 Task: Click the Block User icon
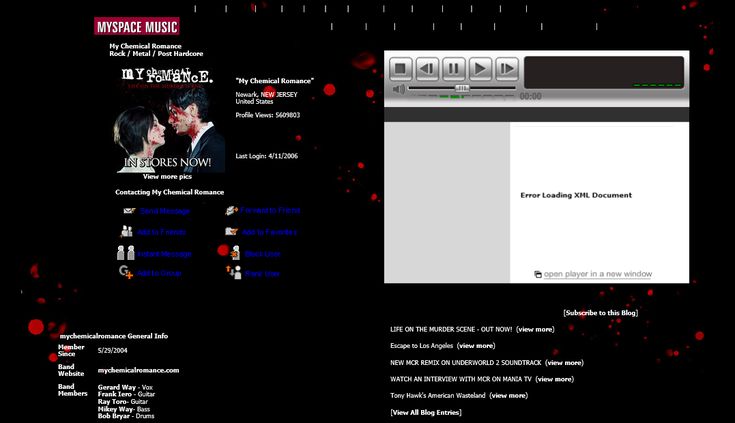235,253
